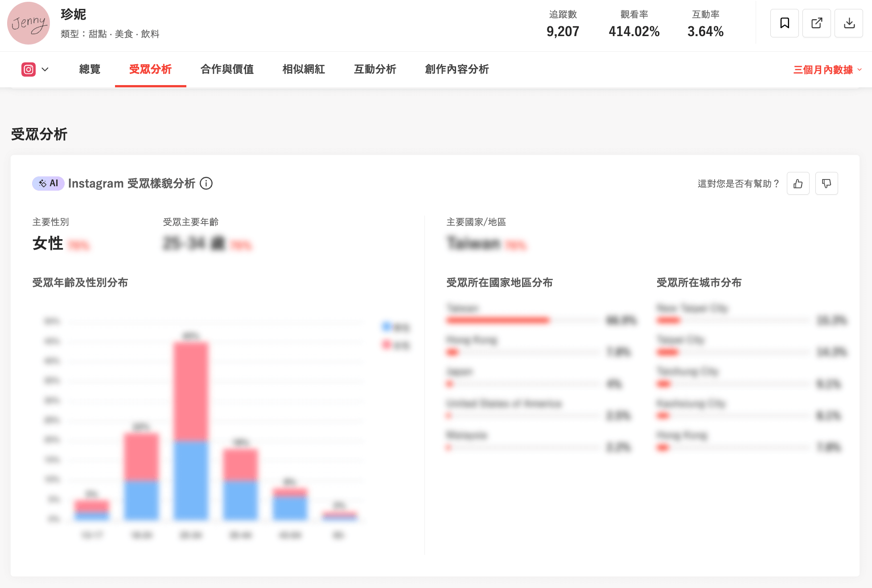Select the 受眾分析 tab
Viewport: 872px width, 588px height.
150,69
